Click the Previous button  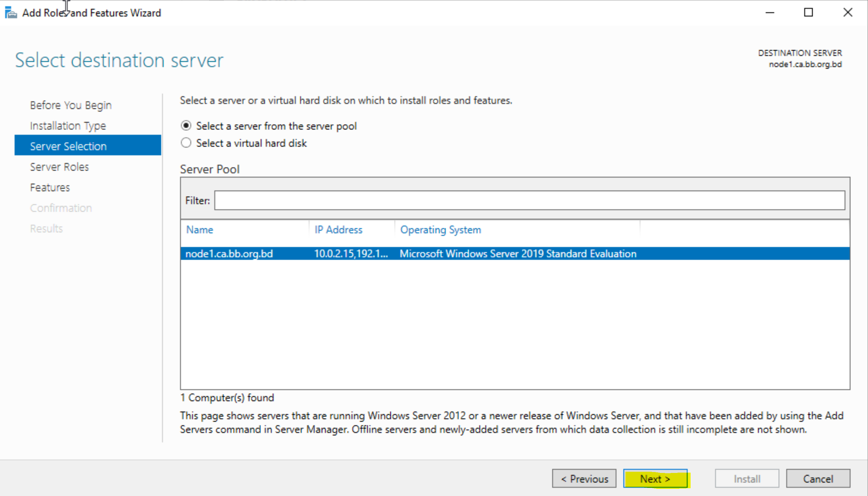(584, 479)
